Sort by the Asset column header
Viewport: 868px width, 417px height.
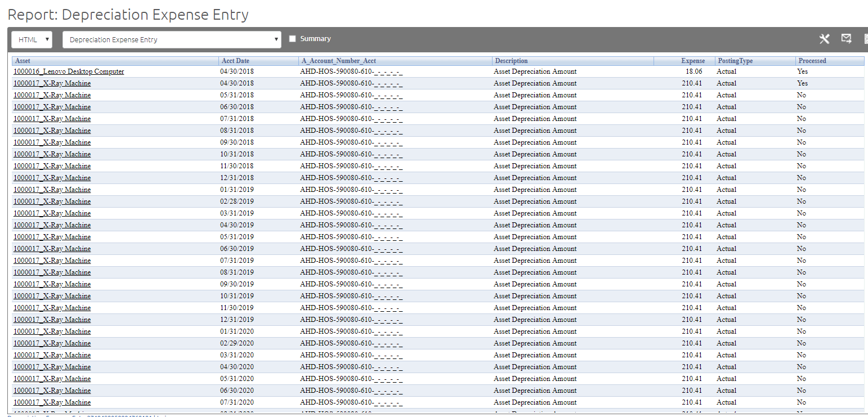pyautogui.click(x=23, y=61)
